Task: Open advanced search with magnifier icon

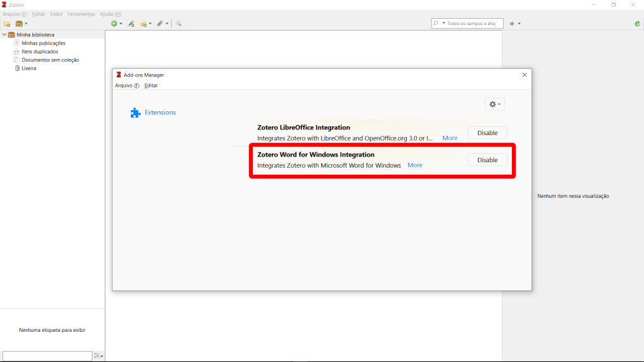Action: pos(179,23)
